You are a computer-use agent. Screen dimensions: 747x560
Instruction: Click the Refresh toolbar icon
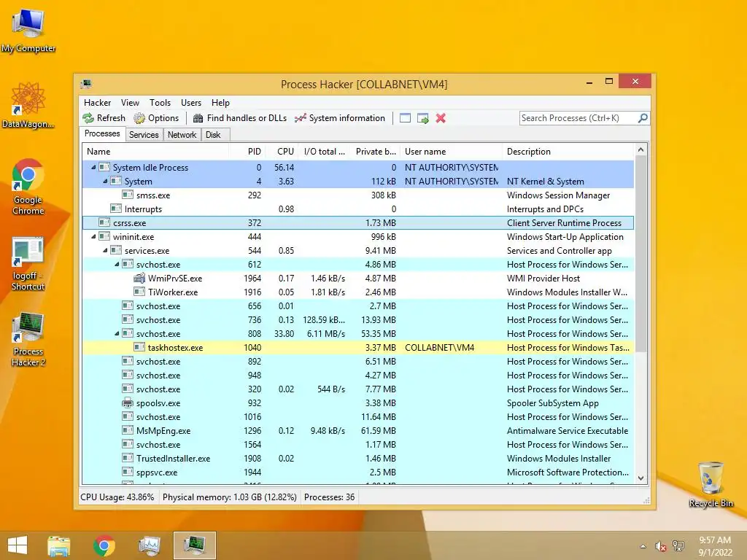click(88, 118)
